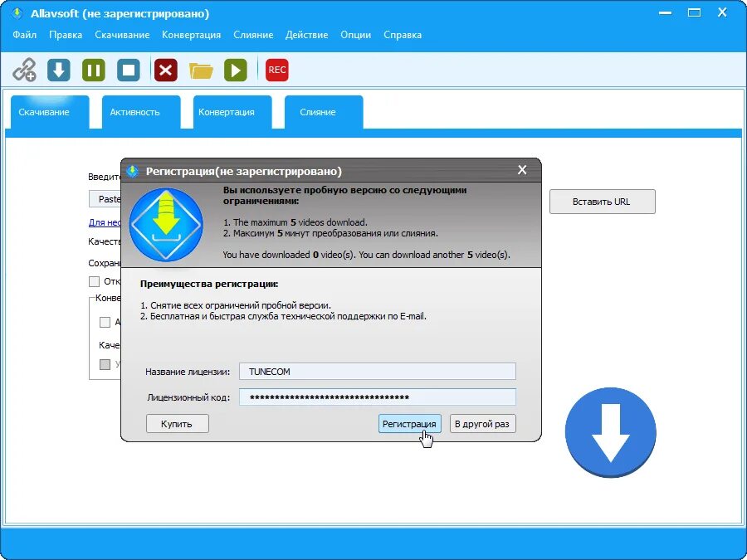This screenshot has width=747, height=560.
Task: Click the Название лицензии input field
Action: [378, 372]
